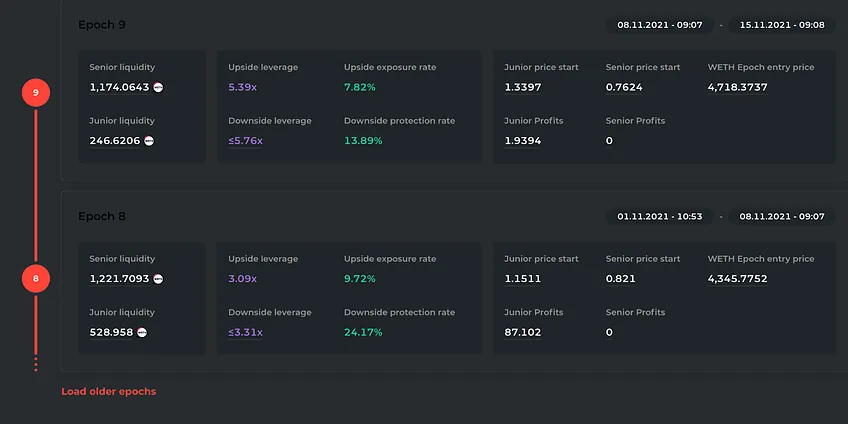848x424 pixels.
Task: Click junior liquidity value 246.6206
Action: coord(115,141)
